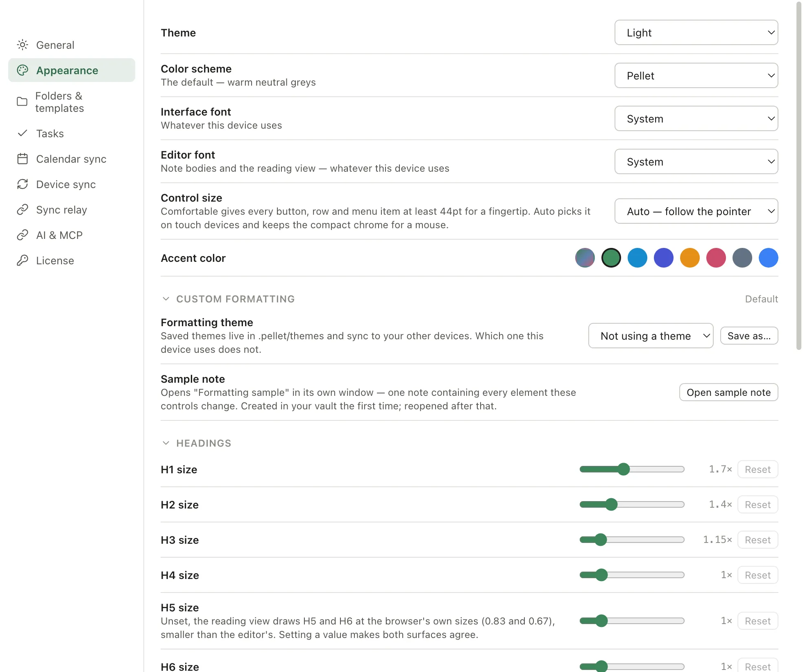The image size is (803, 672).
Task: Go to AI & MCP settings
Action: [72, 235]
